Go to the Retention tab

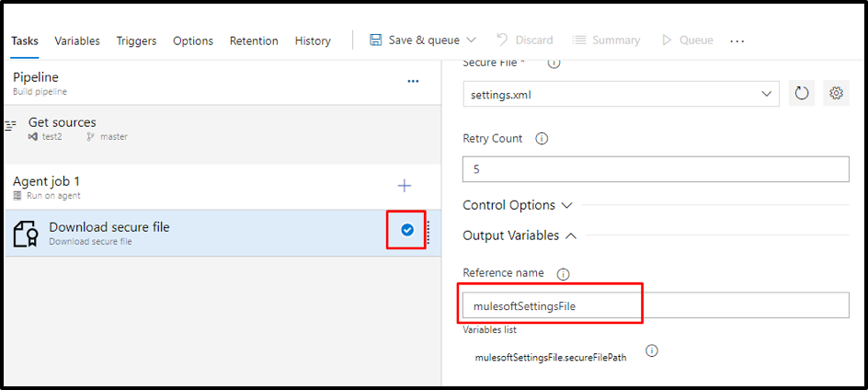[254, 40]
